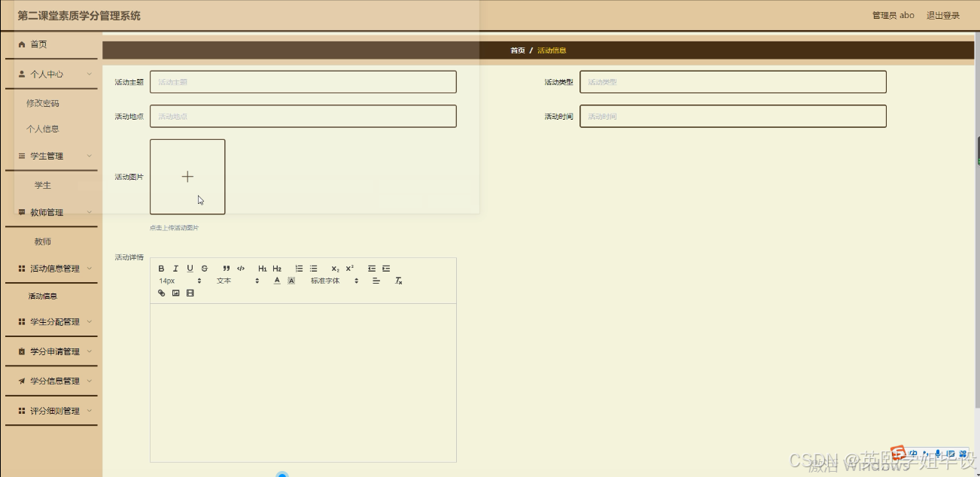Open 修改密码 in the sidebar
This screenshot has width=980, height=477.
coord(43,103)
